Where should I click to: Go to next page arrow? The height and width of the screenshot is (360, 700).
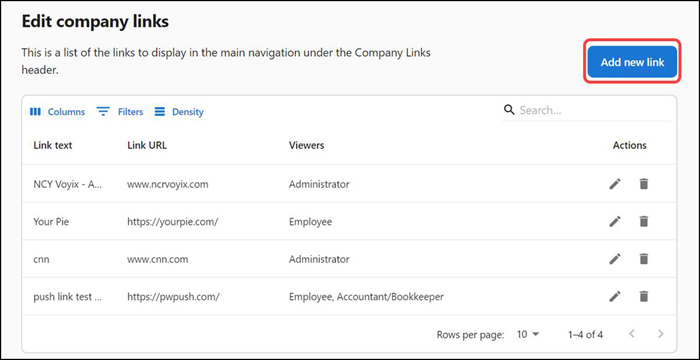661,334
